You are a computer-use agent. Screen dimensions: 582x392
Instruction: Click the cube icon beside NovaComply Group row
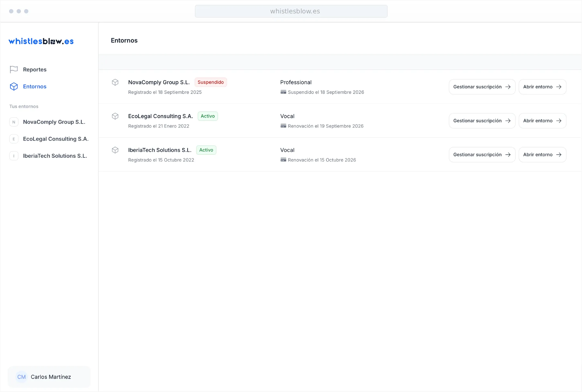115,82
